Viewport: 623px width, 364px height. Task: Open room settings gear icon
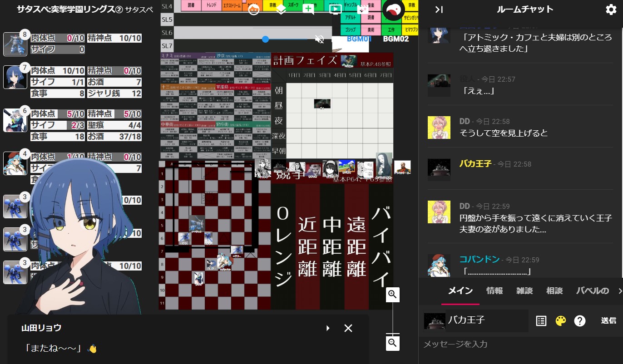tap(611, 10)
